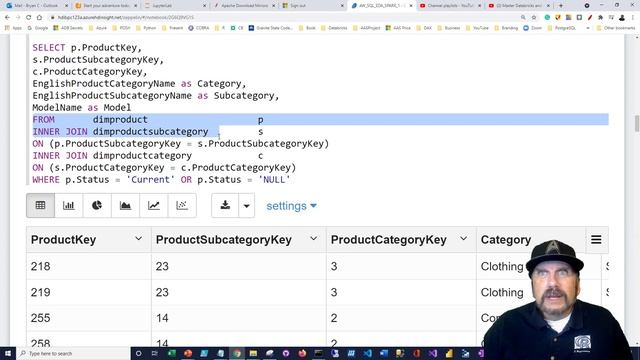Click the WHERE p.Status code line

(161, 180)
